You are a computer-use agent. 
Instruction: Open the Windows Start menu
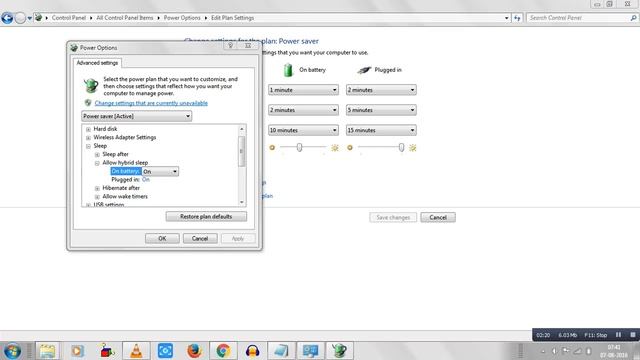pos(12,351)
